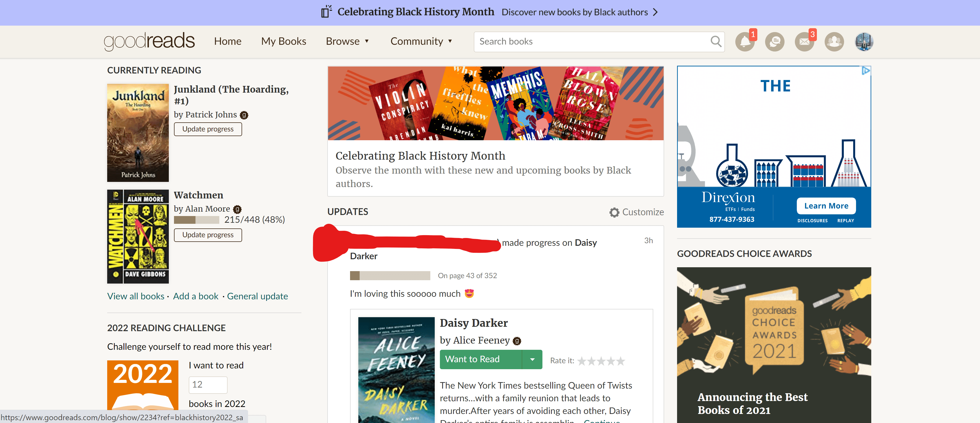Click the '215/448 (48%)' progress text
980x423 pixels.
[x=255, y=220]
